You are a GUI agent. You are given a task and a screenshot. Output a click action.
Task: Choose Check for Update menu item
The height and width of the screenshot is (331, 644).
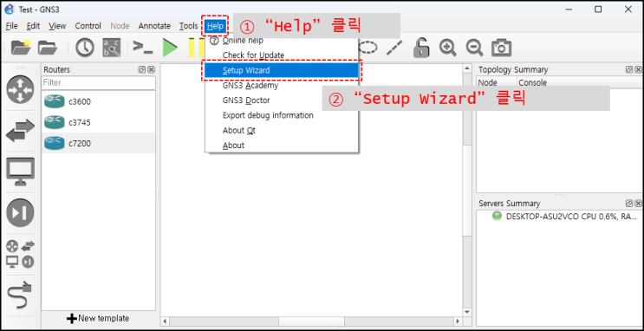pos(282,55)
